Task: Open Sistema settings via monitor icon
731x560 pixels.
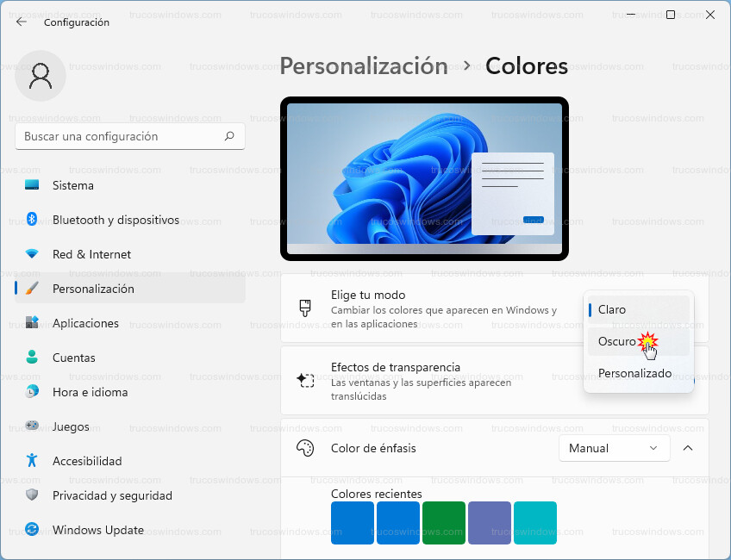Action: coord(32,185)
